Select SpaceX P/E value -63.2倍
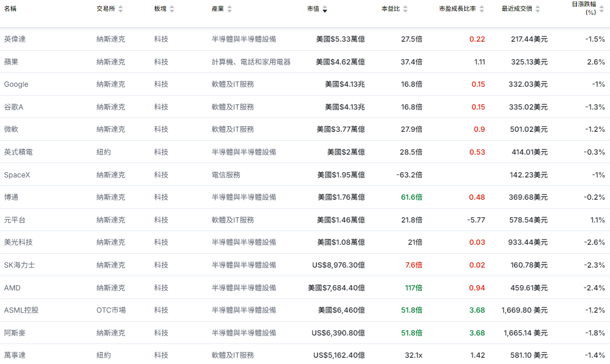The width and height of the screenshot is (610, 364). coord(409,175)
